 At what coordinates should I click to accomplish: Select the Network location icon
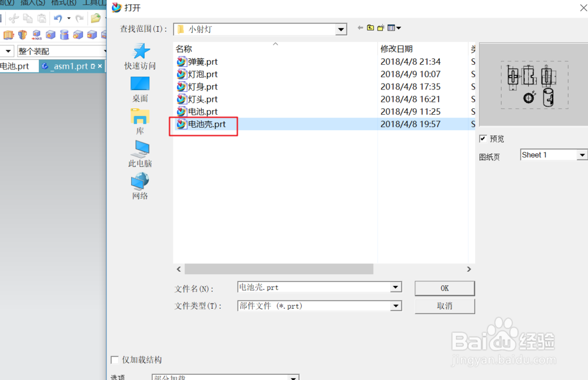[140, 181]
